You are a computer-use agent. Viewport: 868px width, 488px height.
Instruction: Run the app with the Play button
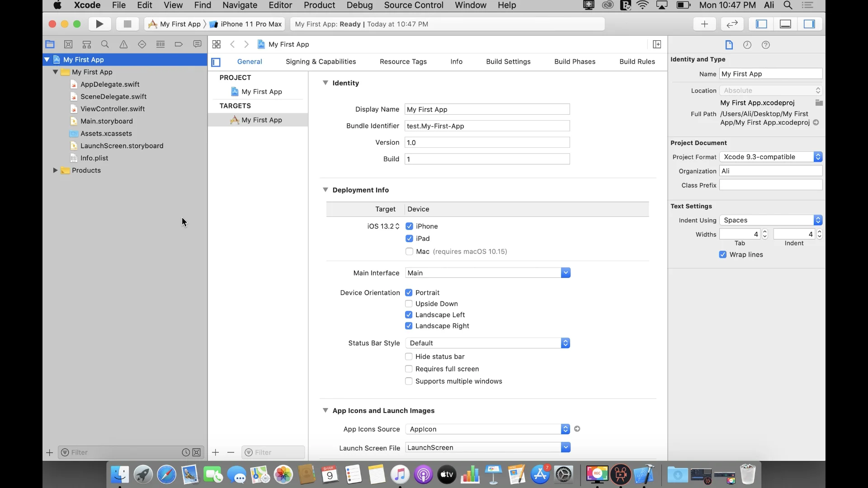click(99, 24)
